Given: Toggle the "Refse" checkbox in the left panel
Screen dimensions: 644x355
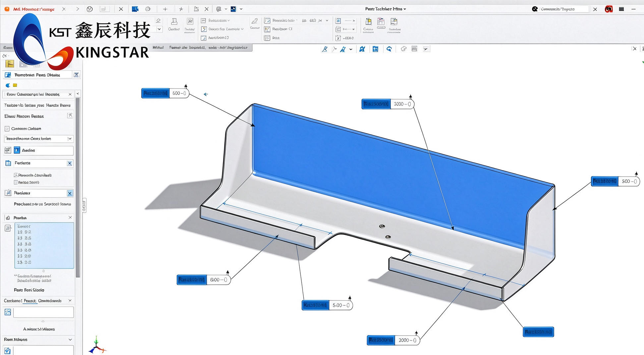Looking at the screenshot, I should [x=16, y=182].
